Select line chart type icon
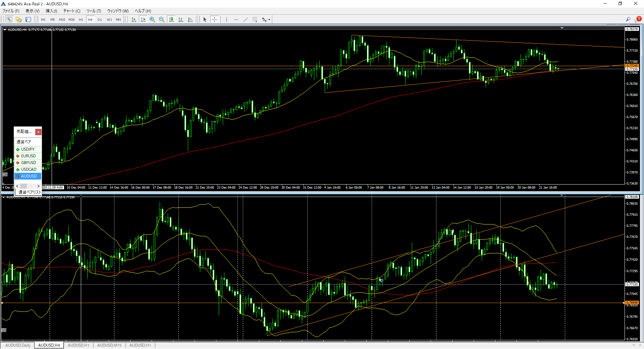 (x=190, y=19)
